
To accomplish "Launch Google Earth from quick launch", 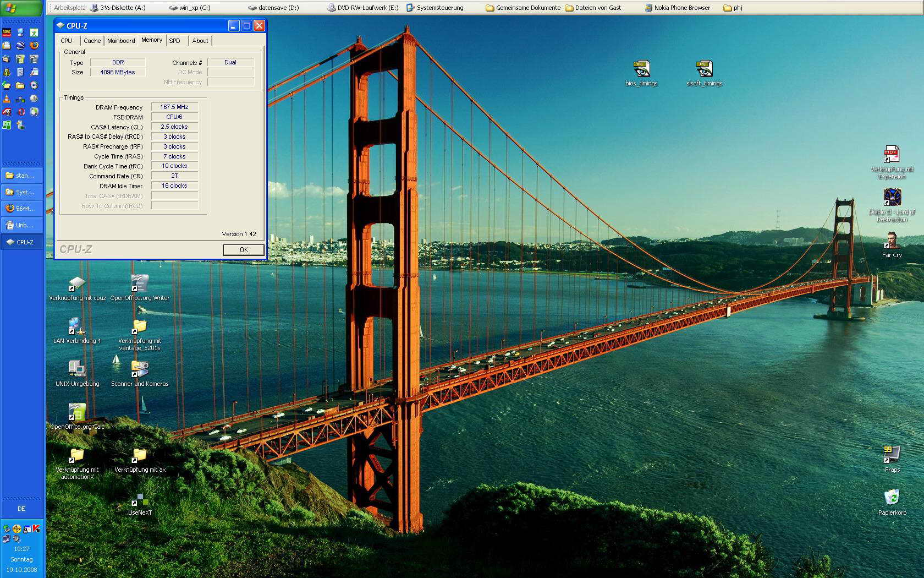I will [20, 46].
